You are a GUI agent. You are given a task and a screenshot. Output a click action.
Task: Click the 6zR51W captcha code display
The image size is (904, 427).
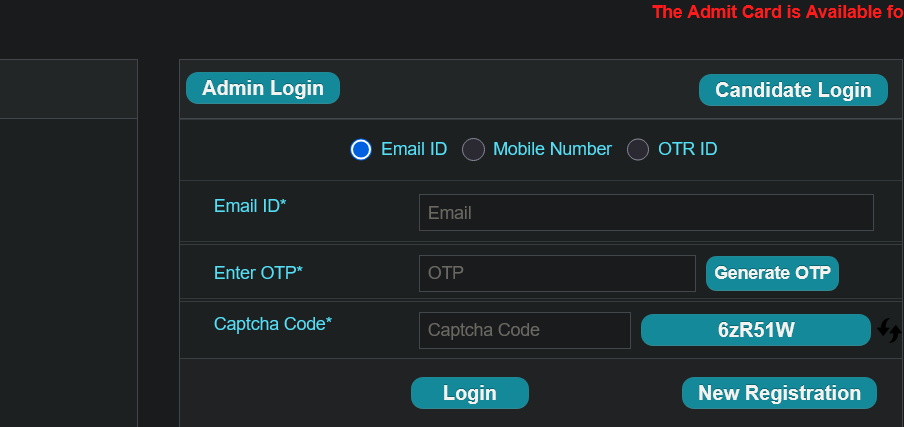(x=756, y=330)
